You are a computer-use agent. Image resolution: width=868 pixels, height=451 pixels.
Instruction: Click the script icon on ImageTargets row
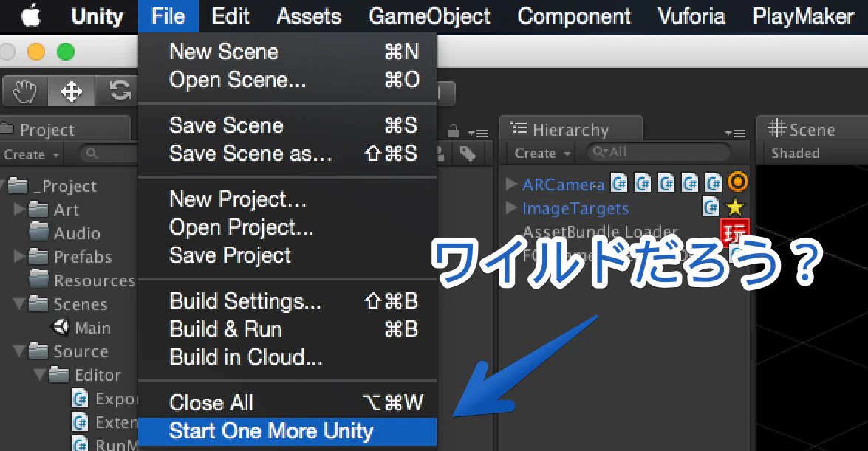click(710, 207)
